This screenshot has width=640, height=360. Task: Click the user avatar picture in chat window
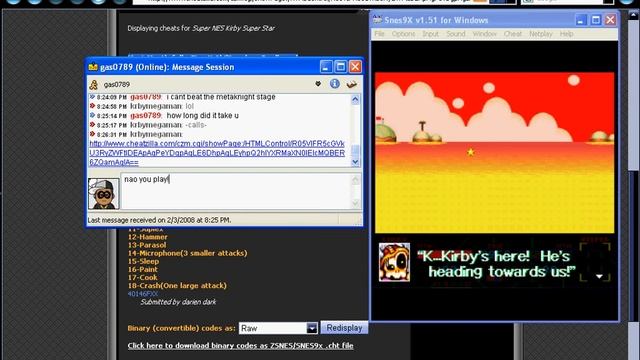pos(104,193)
